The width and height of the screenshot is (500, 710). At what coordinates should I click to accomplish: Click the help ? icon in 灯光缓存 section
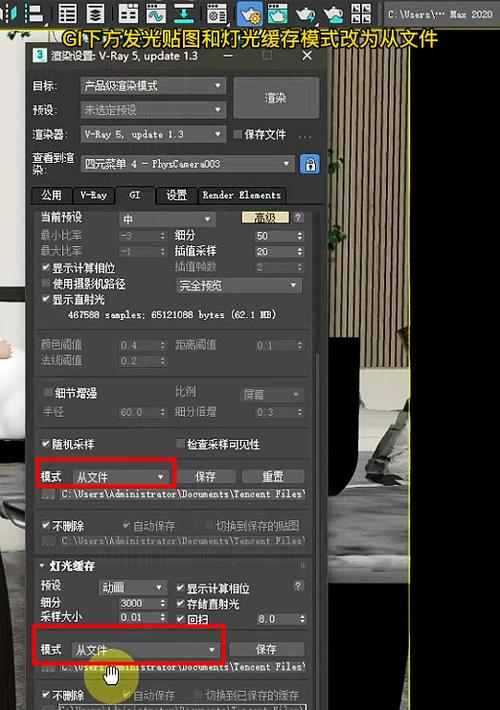point(298,585)
